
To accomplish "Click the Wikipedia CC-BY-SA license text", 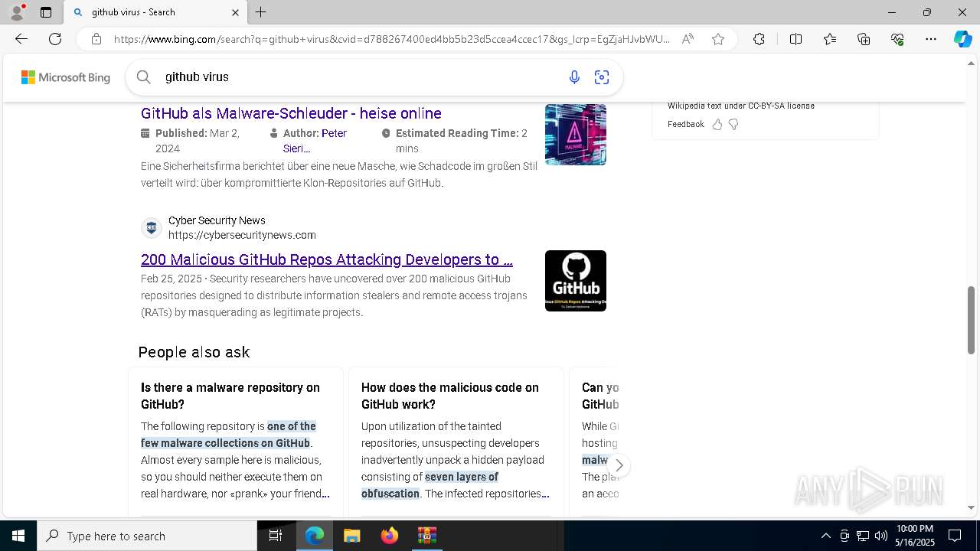I will [x=741, y=106].
